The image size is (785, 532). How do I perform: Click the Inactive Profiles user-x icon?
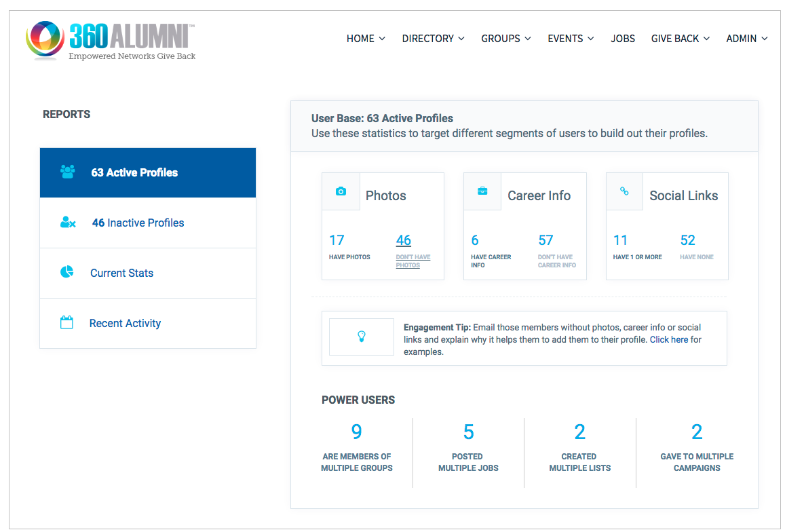pyautogui.click(x=68, y=223)
